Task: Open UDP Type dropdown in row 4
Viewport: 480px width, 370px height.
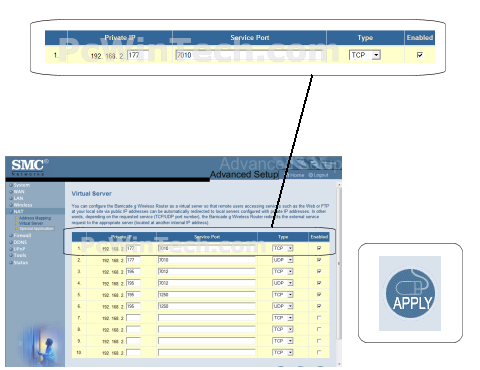Action: click(x=283, y=283)
